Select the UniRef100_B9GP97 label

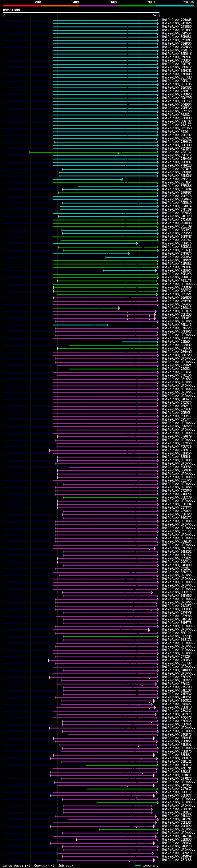point(177,192)
